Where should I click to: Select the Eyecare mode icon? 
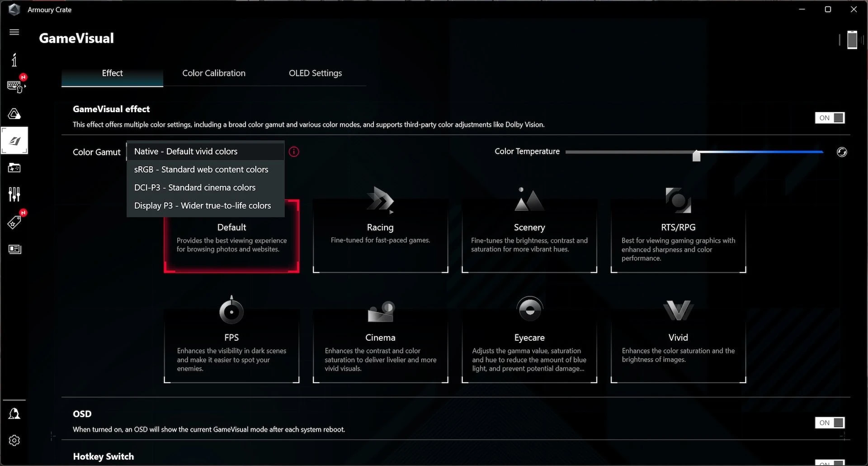pyautogui.click(x=529, y=309)
